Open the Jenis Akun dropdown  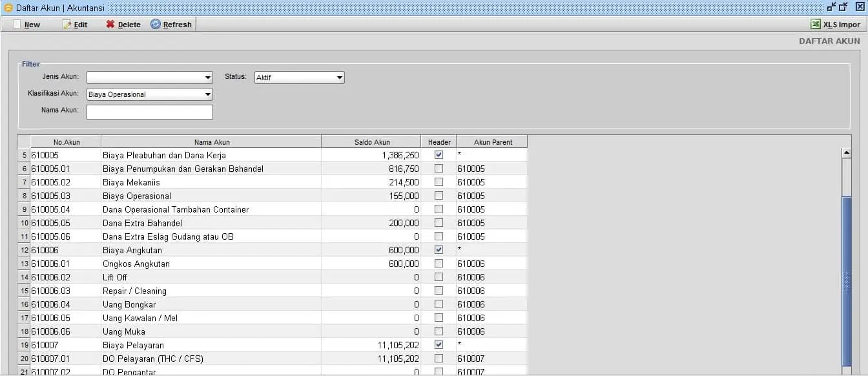(149, 78)
